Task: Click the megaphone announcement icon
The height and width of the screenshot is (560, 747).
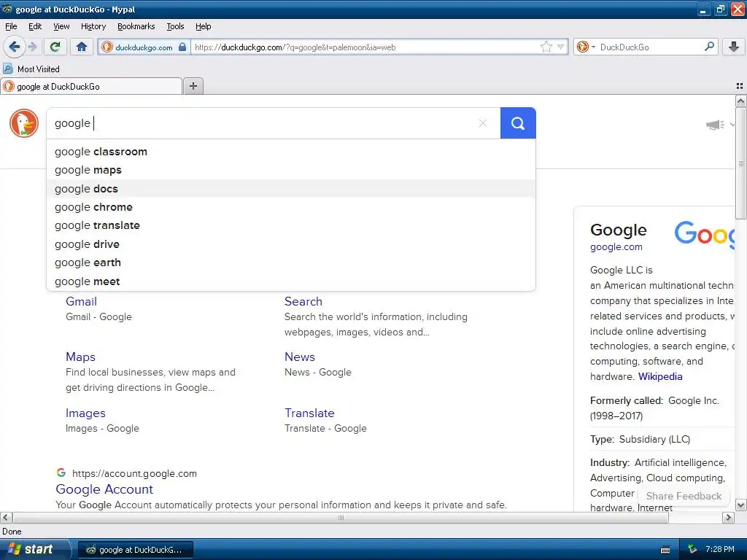Action: point(715,125)
